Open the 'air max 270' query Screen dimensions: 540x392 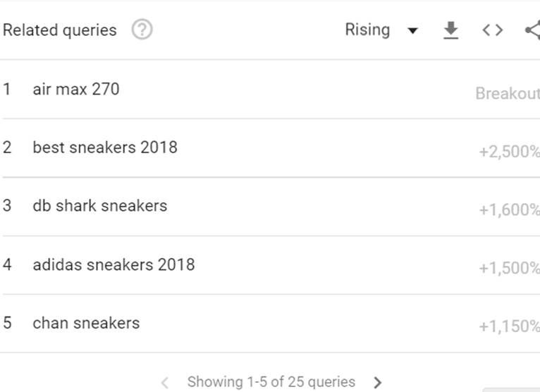click(76, 90)
